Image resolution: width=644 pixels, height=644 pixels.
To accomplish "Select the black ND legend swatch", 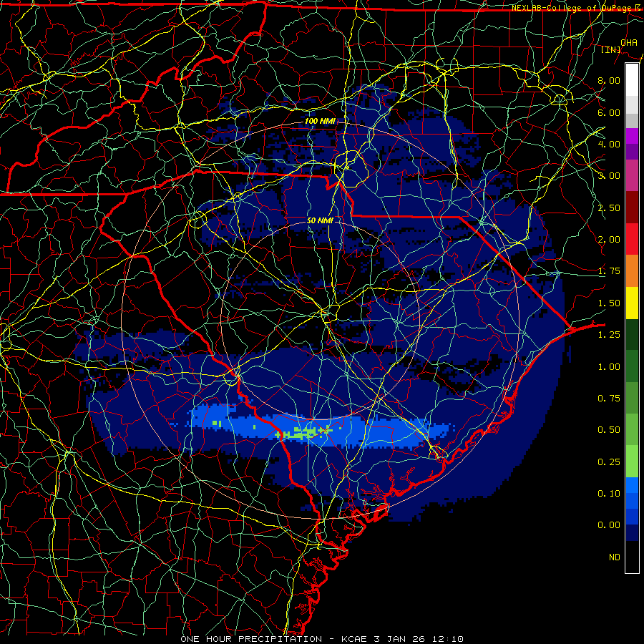I will click(633, 557).
